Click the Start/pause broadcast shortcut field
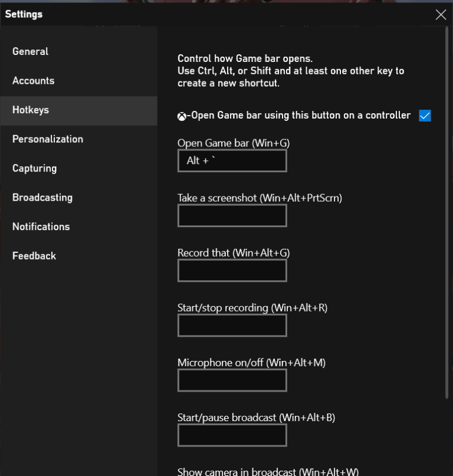Image resolution: width=453 pixels, height=476 pixels. (232, 435)
